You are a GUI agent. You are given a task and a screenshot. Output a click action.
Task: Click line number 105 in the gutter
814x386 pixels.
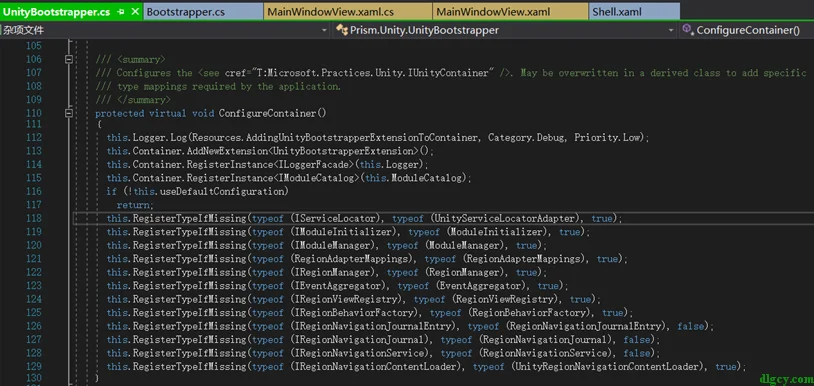click(x=33, y=46)
